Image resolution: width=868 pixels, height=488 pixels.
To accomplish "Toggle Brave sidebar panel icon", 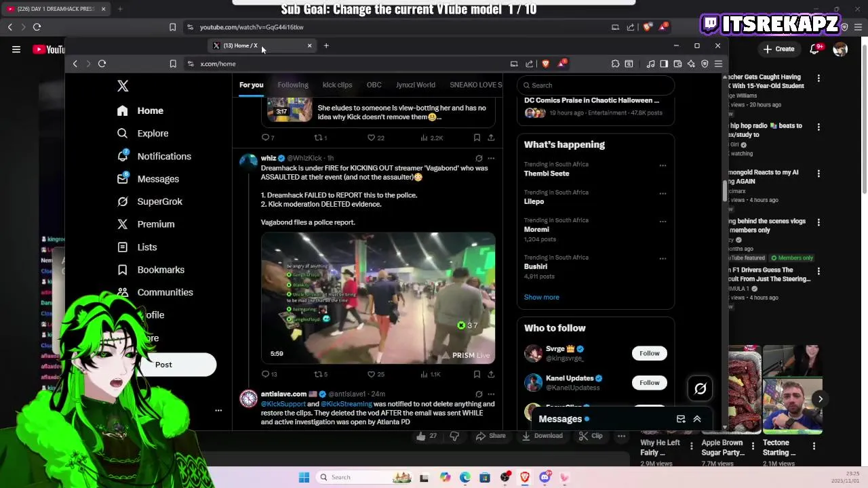I will tap(664, 64).
